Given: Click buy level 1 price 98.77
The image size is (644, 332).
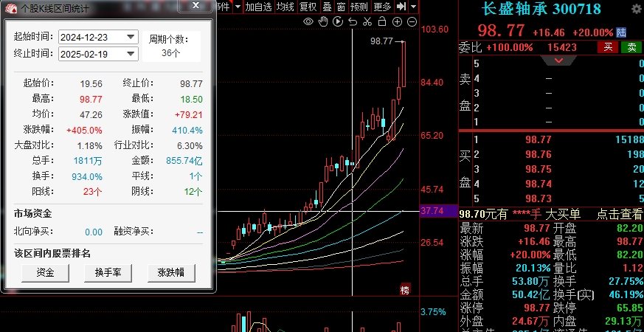Looking at the screenshot, I should [539, 139].
